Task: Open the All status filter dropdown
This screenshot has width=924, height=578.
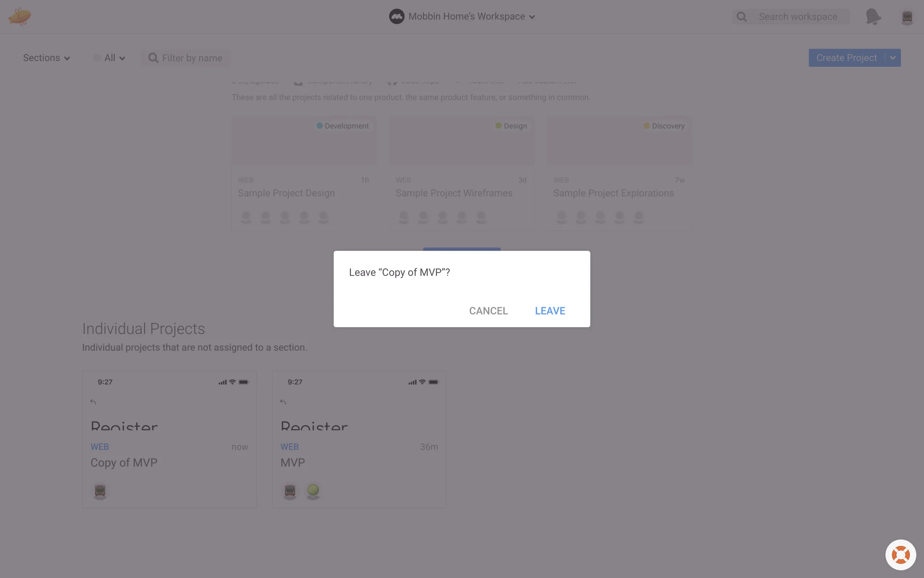Action: click(x=110, y=58)
